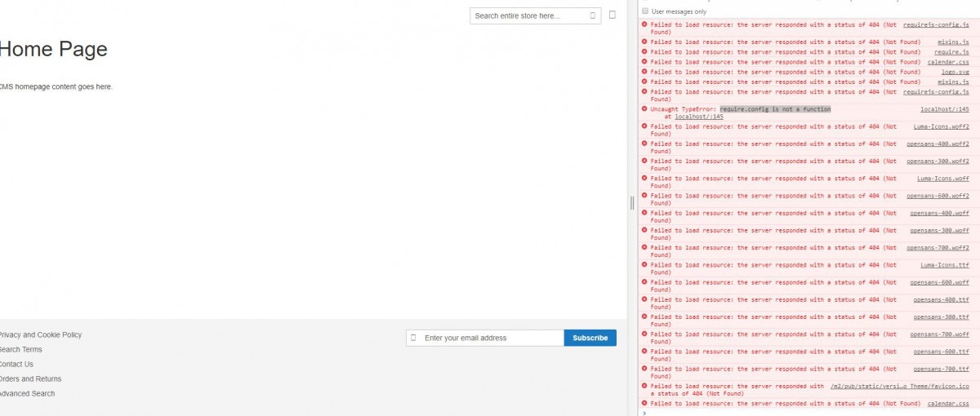Click the error icon on the logo.svg row
Viewport: 980px width, 416px height.
point(644,71)
